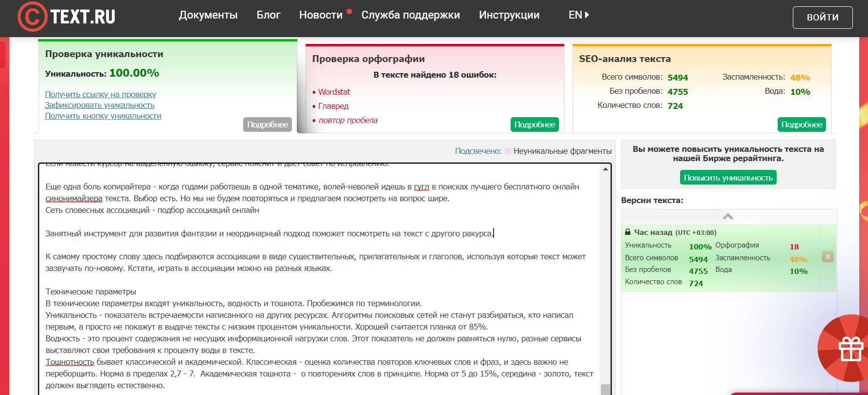Click the Заспамленность 48% value in SEO panel
The width and height of the screenshot is (868, 395).
point(800,78)
